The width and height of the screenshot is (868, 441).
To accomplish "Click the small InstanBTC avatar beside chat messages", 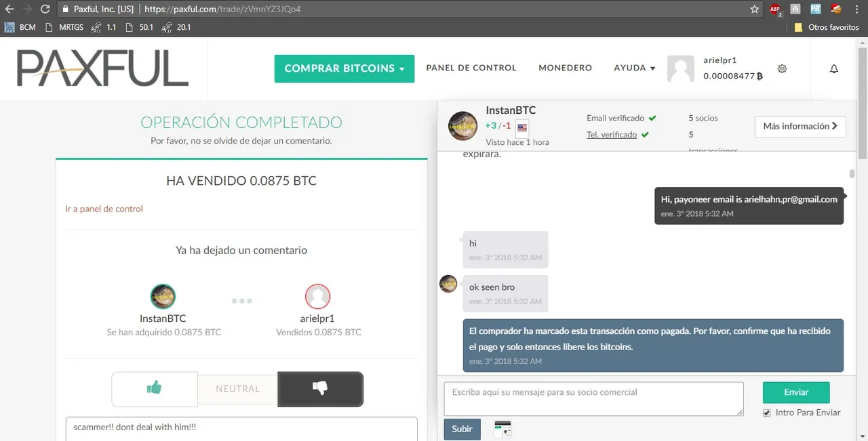I will (448, 284).
